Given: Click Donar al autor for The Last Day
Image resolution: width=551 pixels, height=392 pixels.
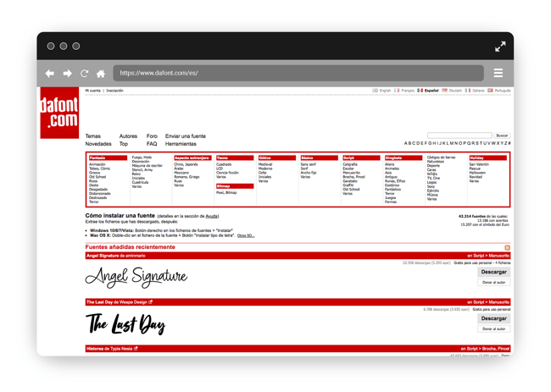Looking at the screenshot, I should pos(493,329).
